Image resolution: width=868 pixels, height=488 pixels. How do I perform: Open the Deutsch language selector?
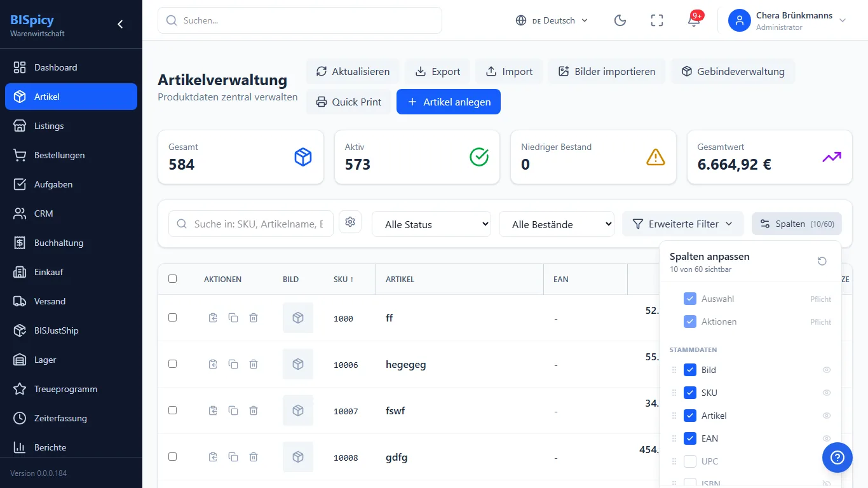552,20
